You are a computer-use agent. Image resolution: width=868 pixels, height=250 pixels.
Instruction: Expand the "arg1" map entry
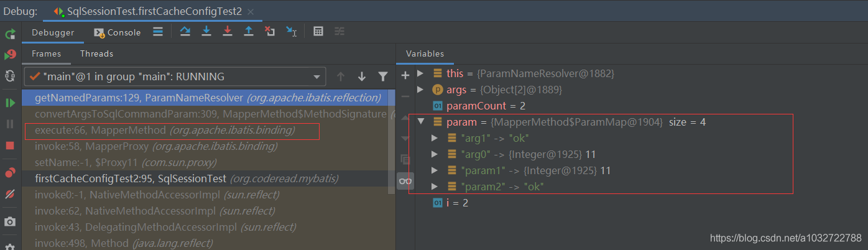[x=435, y=138]
